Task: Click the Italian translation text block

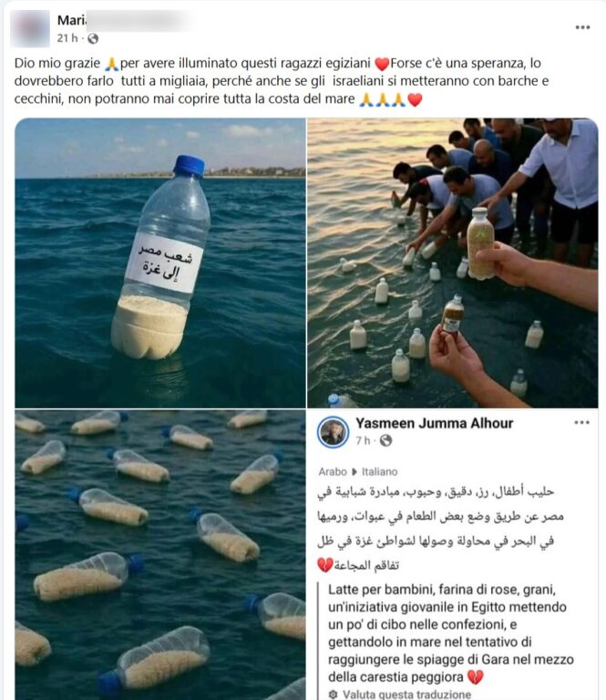Action: point(451,633)
